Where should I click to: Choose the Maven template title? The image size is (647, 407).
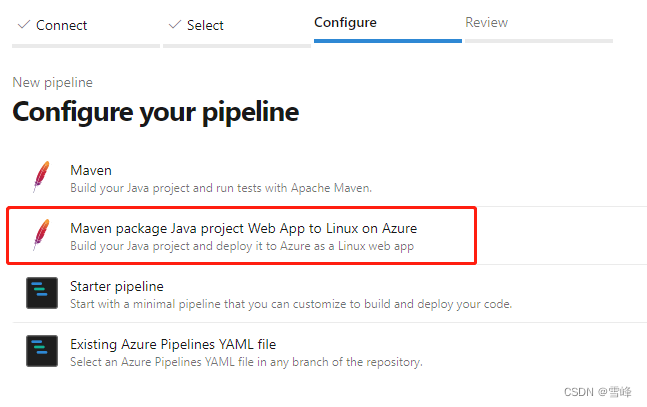pyautogui.click(x=91, y=170)
